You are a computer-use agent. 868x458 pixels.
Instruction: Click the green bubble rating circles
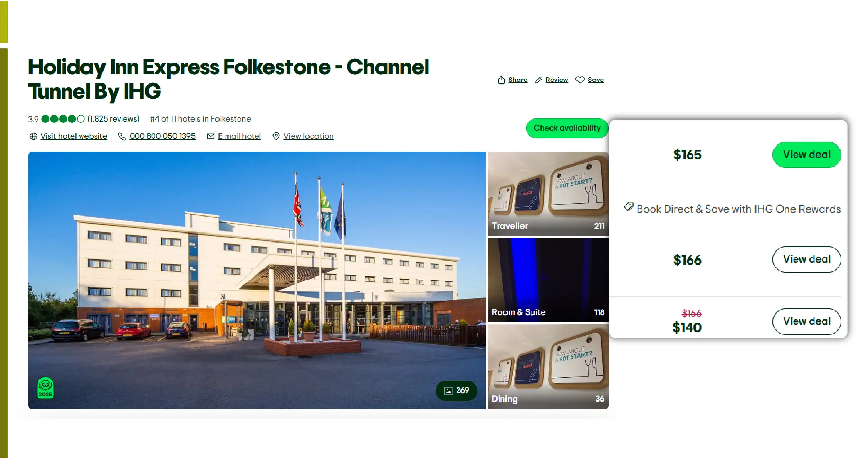click(63, 119)
